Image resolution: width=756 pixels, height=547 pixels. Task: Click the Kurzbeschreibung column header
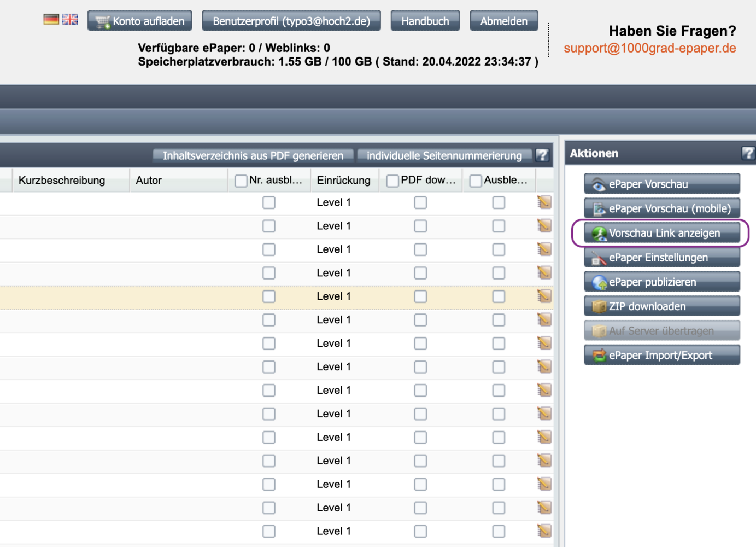62,181
